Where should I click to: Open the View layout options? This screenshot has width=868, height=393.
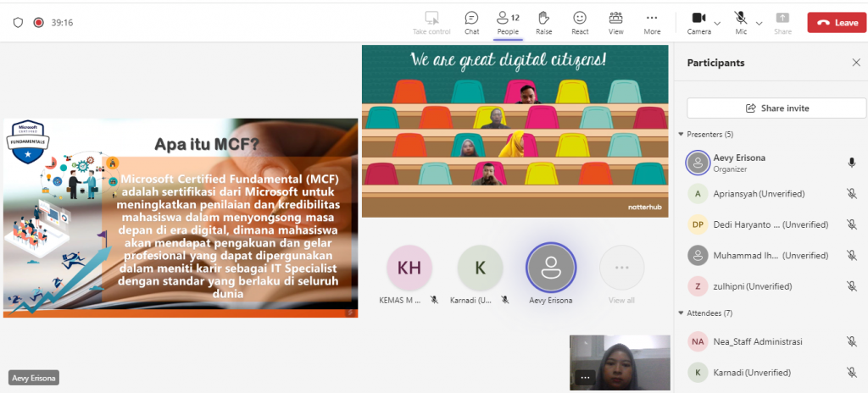[x=615, y=23]
